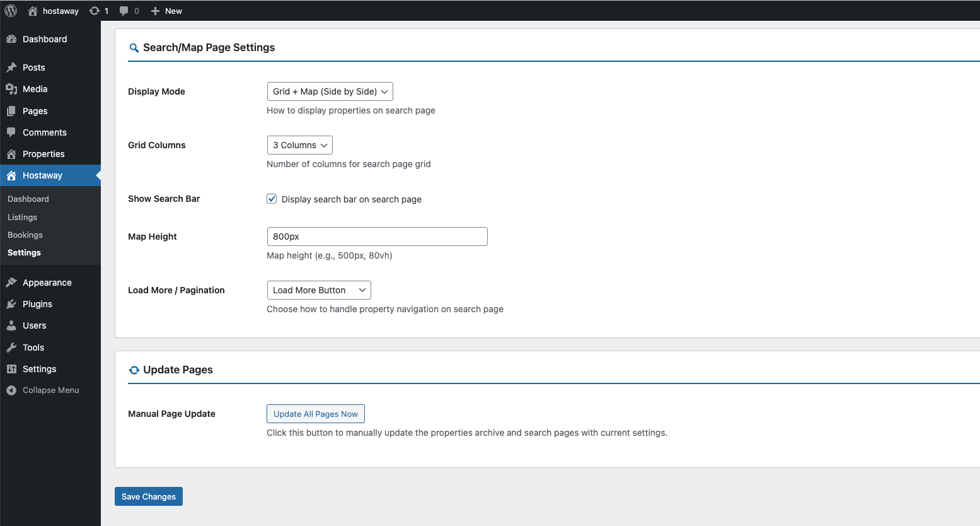Select Listings under the Hostaway menu
Image resolution: width=980 pixels, height=526 pixels.
point(22,216)
